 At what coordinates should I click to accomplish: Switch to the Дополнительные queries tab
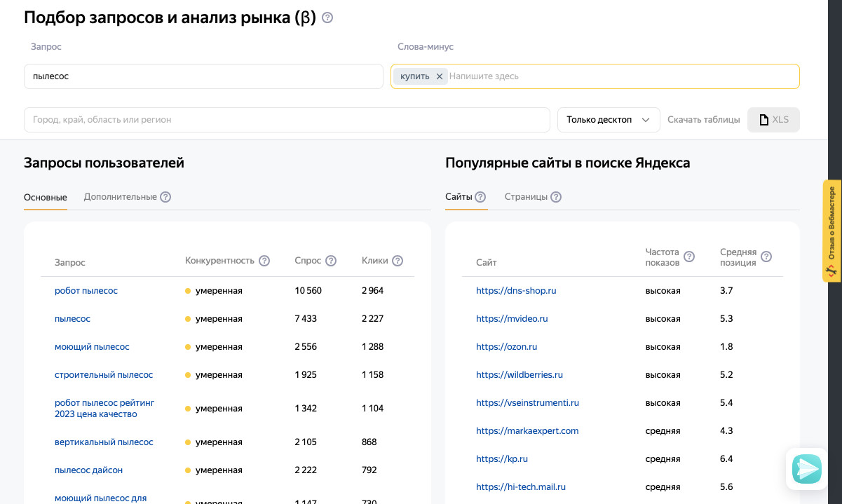(x=120, y=197)
